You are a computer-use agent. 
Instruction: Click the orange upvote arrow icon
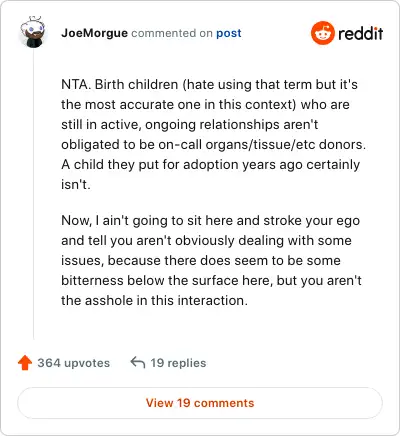25,363
